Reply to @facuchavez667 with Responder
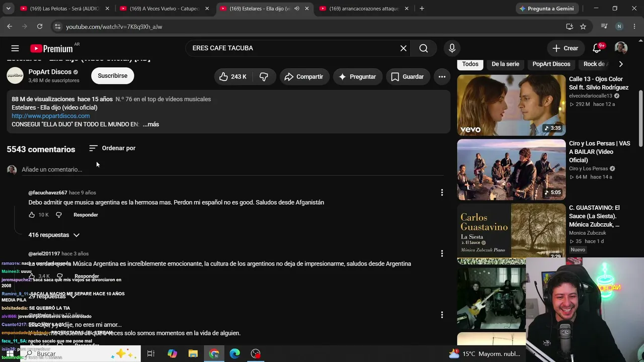Image resolution: width=644 pixels, height=362 pixels. (86, 215)
